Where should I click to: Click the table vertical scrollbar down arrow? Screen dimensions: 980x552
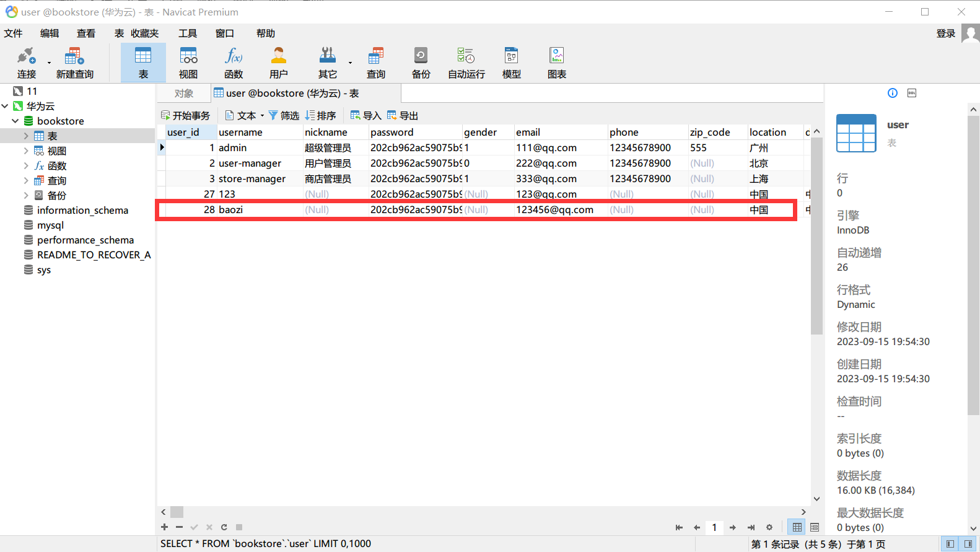[x=816, y=499]
